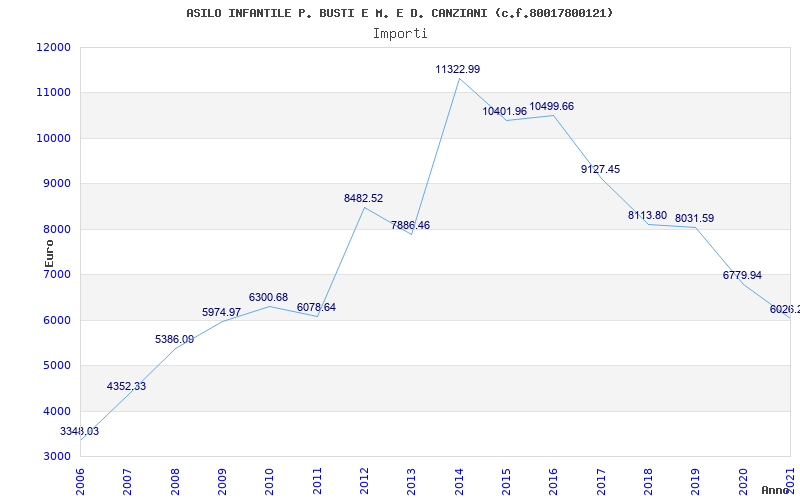Click x-axis year 2010

(x=269, y=482)
